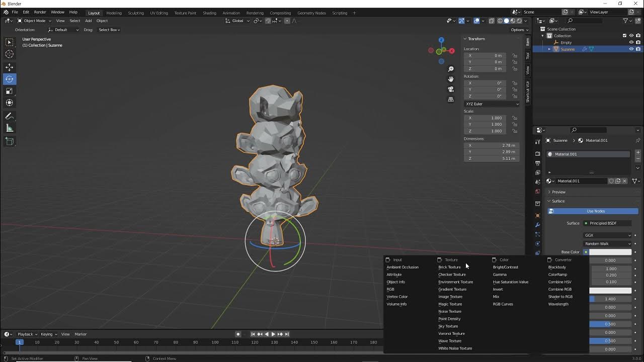This screenshot has height=362, width=644.
Task: Uncheck Collection exclude checkbox
Action: (x=625, y=36)
